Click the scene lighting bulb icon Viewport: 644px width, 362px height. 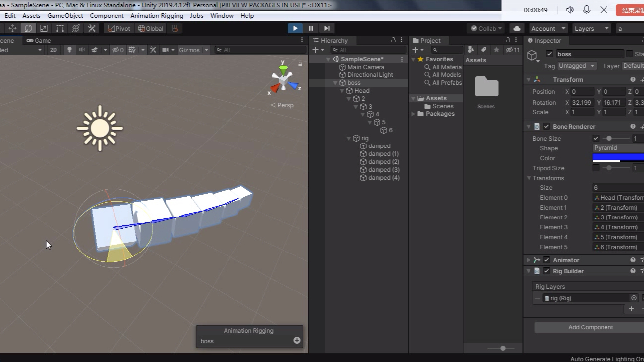(x=69, y=49)
